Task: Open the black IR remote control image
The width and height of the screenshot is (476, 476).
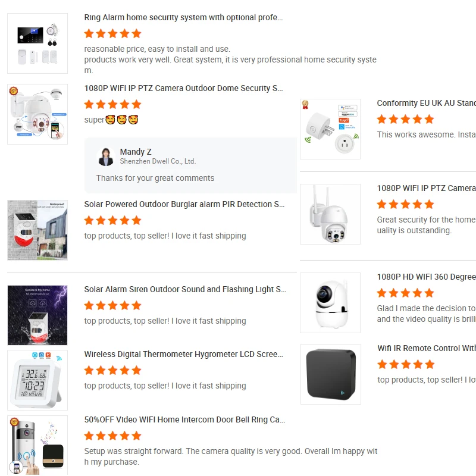Action: point(331,374)
